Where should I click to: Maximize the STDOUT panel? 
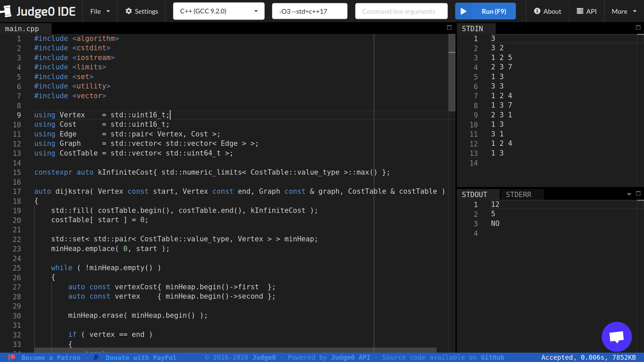coord(638,194)
